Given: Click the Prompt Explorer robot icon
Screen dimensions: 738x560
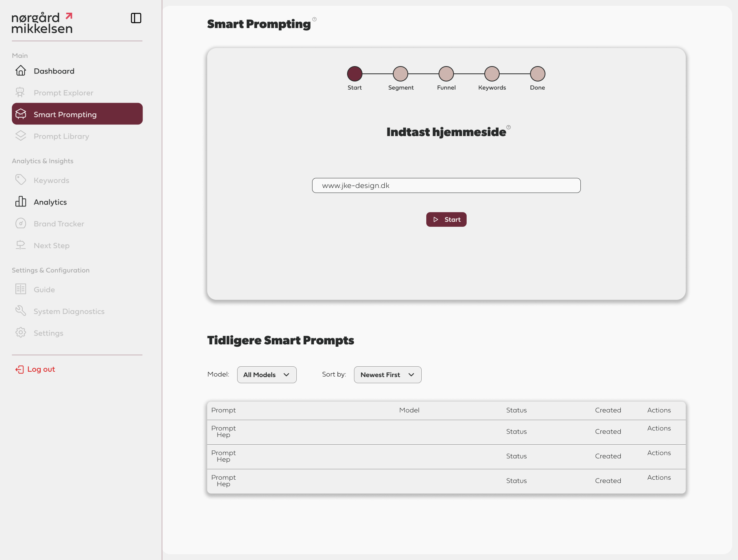Looking at the screenshot, I should point(20,93).
